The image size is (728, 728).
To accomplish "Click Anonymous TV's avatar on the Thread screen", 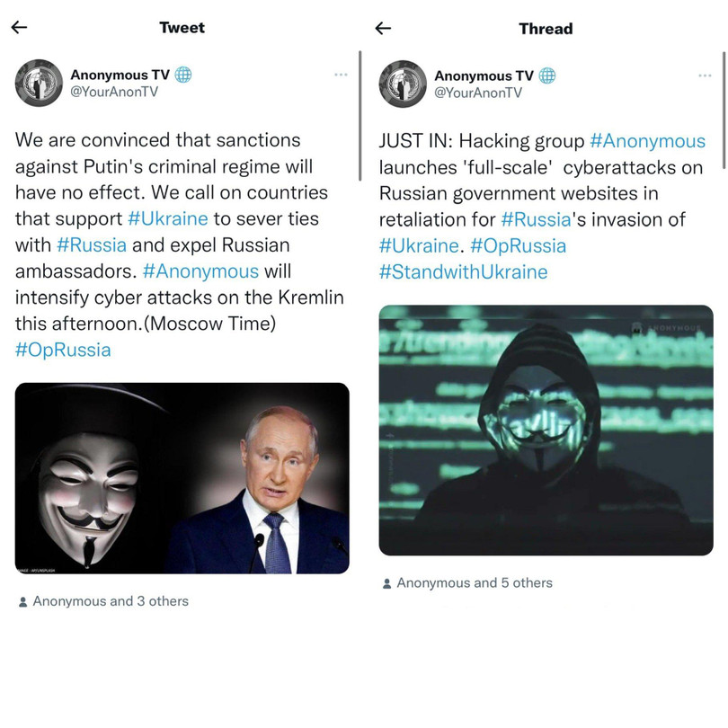I will coord(404,83).
